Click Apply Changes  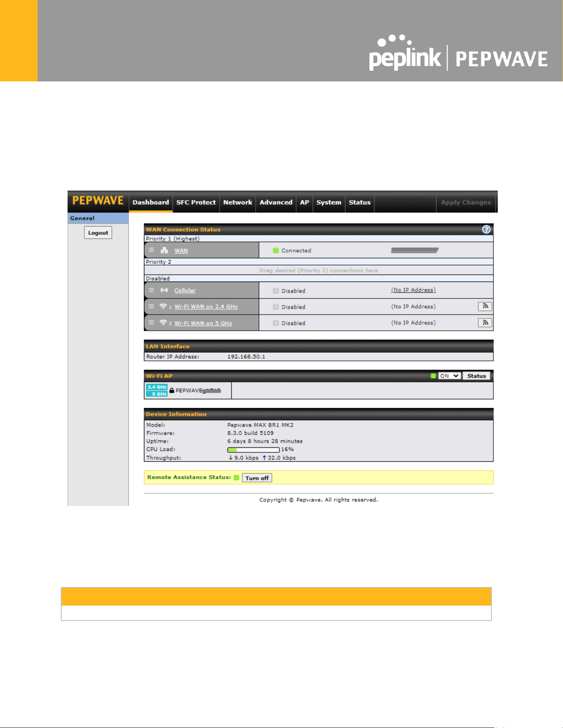tap(466, 202)
